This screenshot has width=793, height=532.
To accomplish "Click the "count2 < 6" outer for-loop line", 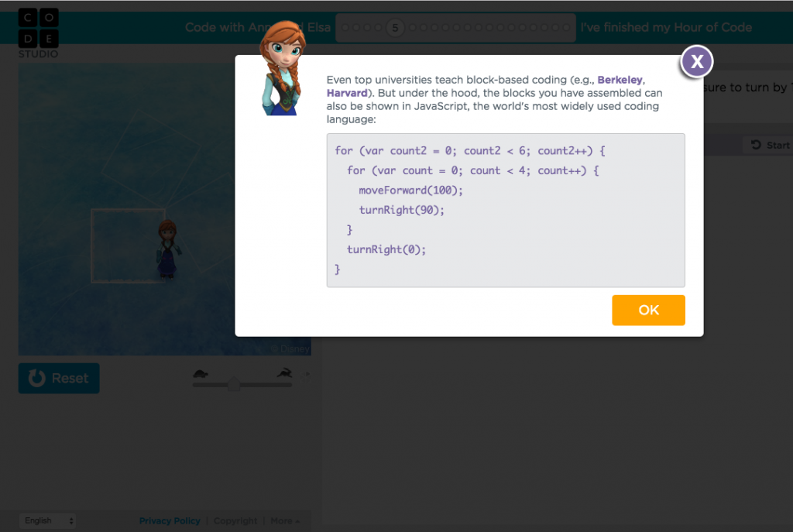I will click(x=470, y=151).
